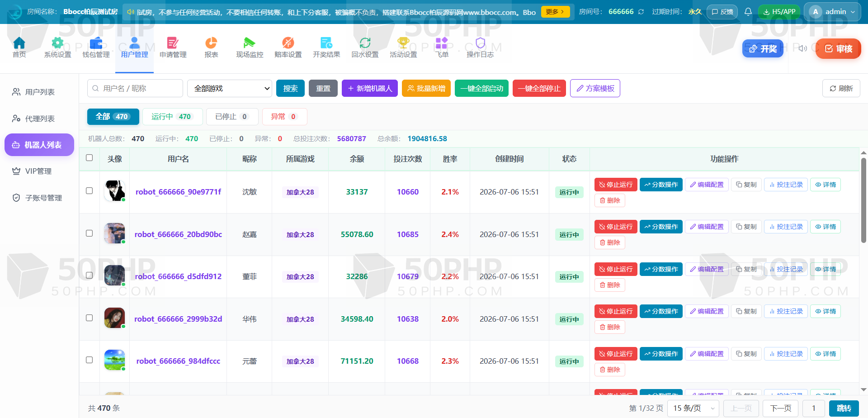Click the speaker sound icon beside 开奖
Screen dimensions: 868x418
803,48
